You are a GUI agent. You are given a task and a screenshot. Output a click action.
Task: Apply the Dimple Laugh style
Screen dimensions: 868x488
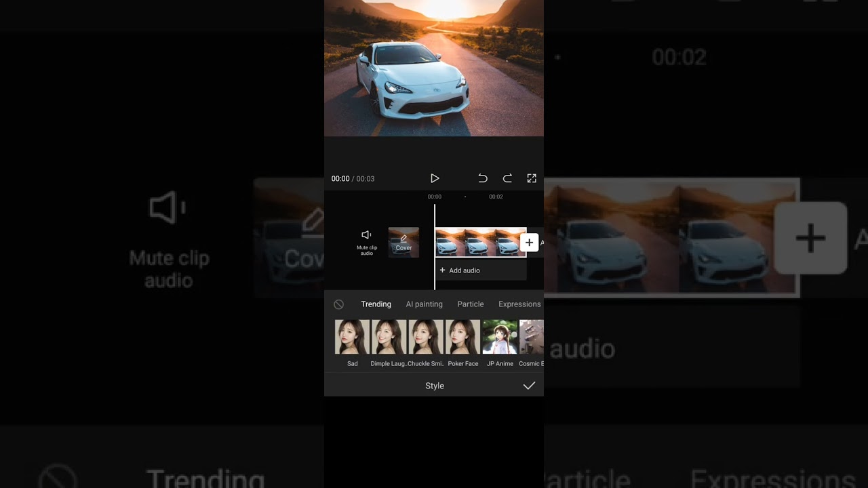click(x=389, y=344)
